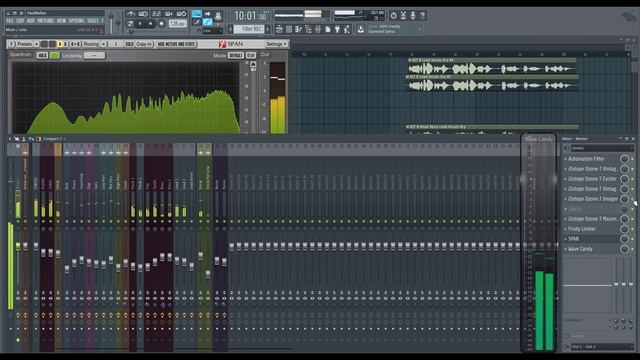Open the Underlay dropdown in SPAN
This screenshot has width=640, height=360.
[94, 55]
